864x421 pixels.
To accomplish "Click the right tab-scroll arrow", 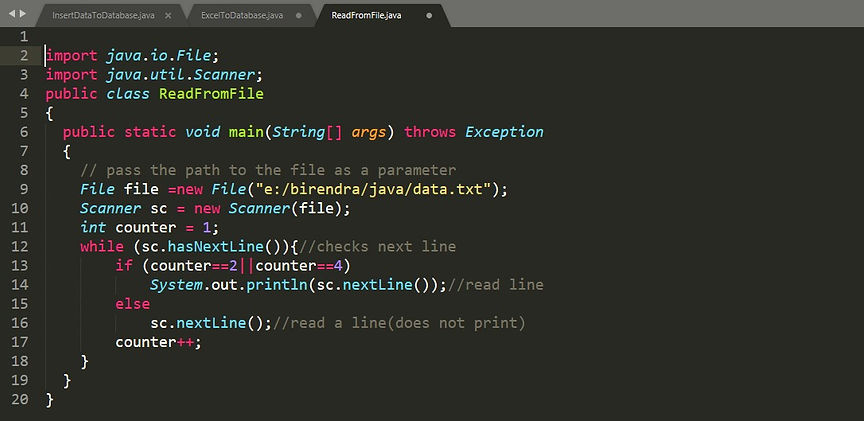I will [23, 13].
